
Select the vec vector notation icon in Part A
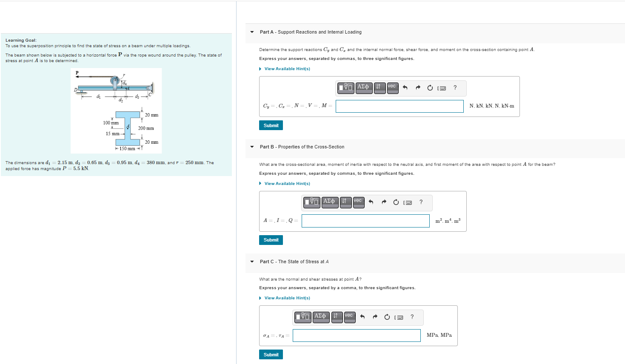tap(392, 88)
